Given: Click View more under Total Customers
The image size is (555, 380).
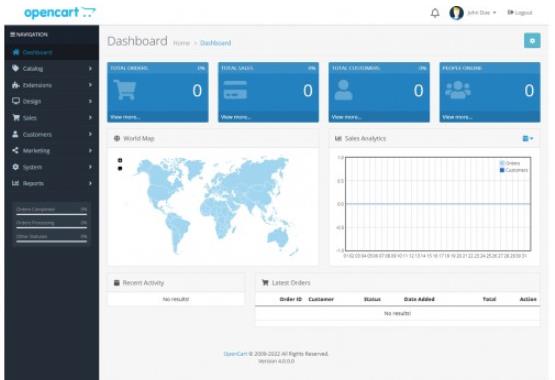Looking at the screenshot, I should tap(347, 117).
